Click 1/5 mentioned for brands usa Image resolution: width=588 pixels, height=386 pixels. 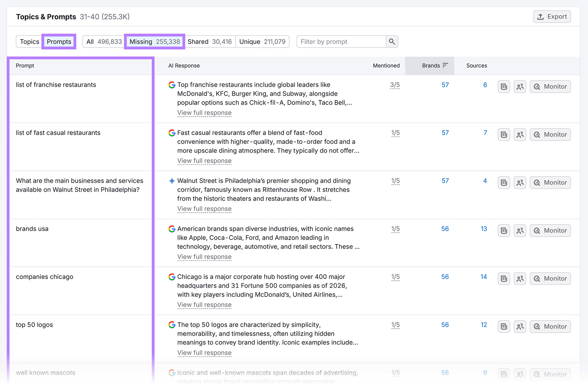point(395,229)
